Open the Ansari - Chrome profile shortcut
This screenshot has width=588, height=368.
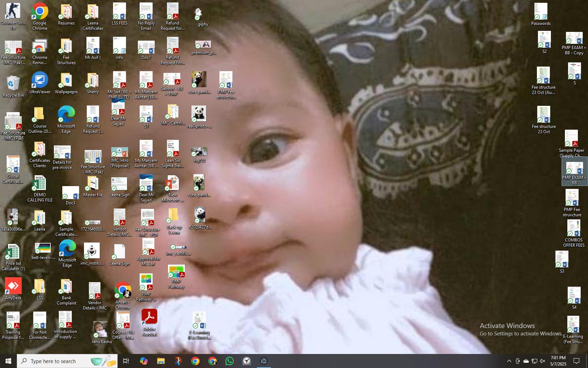(x=123, y=295)
